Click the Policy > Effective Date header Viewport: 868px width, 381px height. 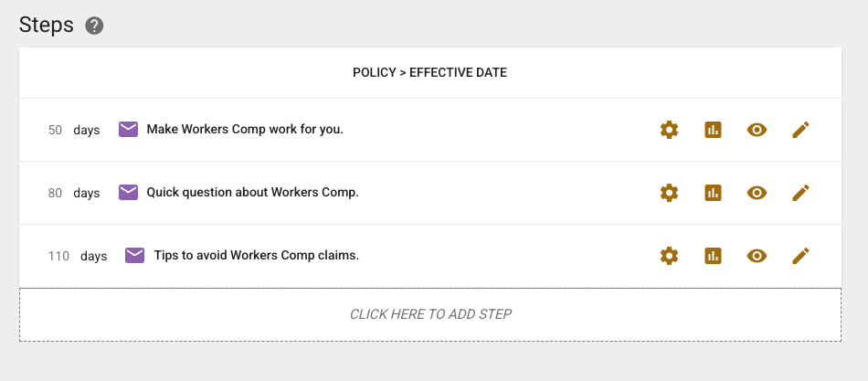click(429, 73)
